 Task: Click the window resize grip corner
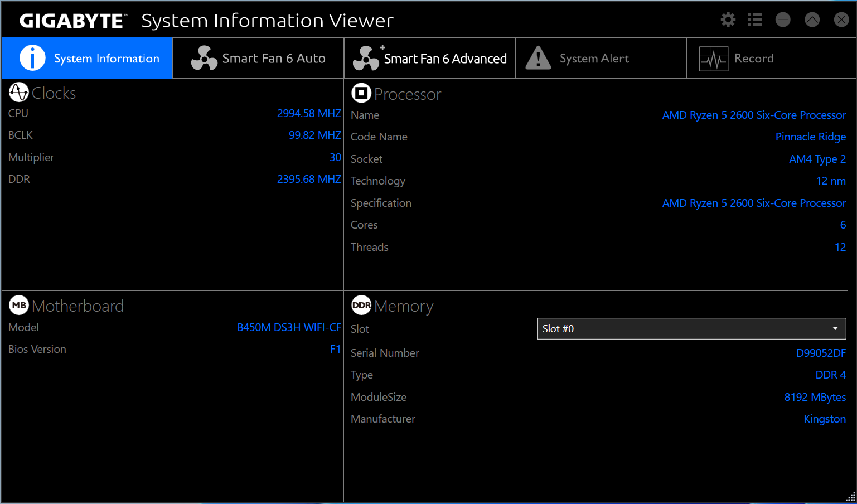tap(850, 497)
